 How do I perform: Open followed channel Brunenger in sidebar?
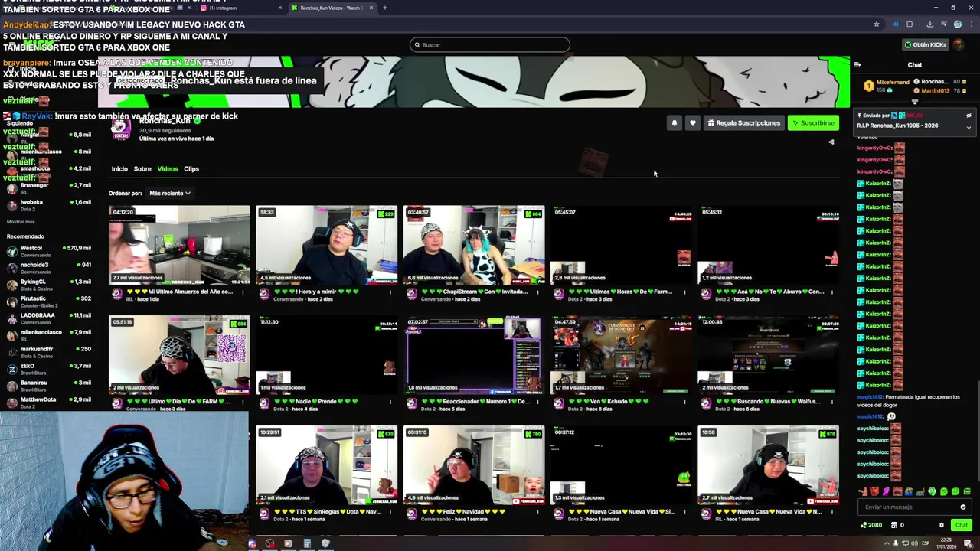48,188
